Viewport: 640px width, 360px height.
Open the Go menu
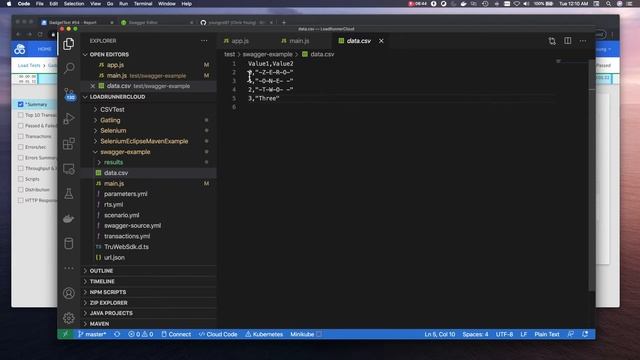[110, 4]
